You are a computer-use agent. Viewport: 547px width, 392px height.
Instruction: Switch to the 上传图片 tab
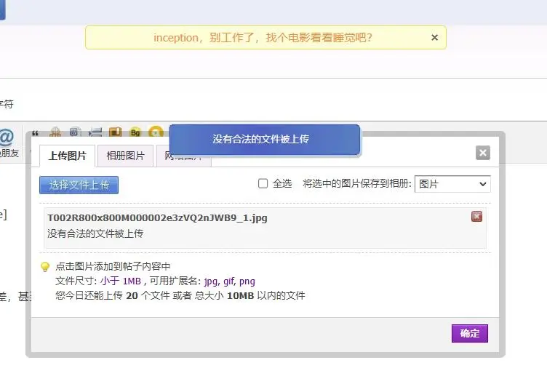tap(68, 156)
